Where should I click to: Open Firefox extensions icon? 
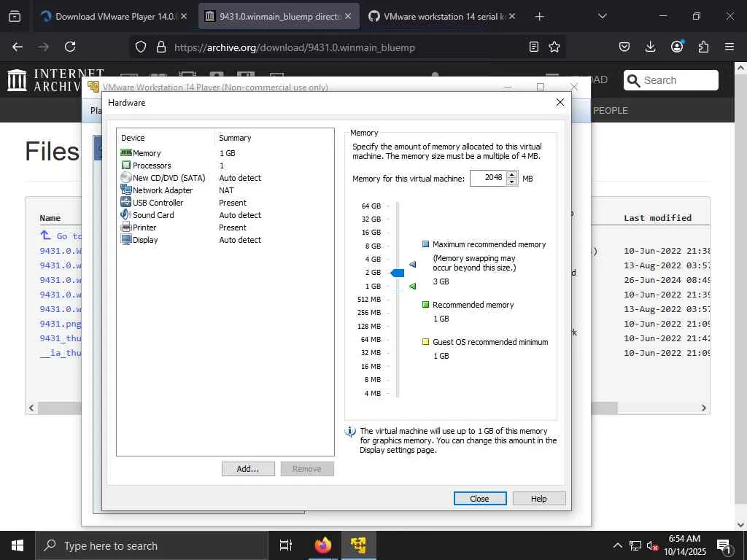click(703, 47)
